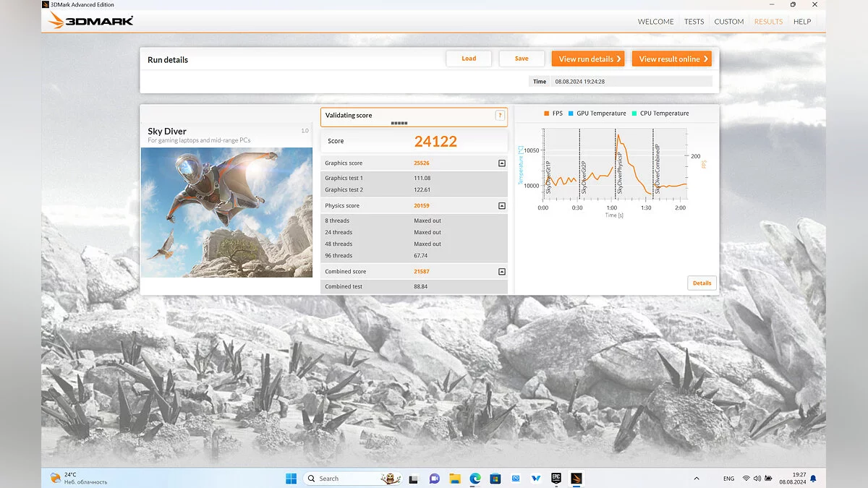The height and width of the screenshot is (488, 868).
Task: Click the View result online button
Action: [x=671, y=59]
